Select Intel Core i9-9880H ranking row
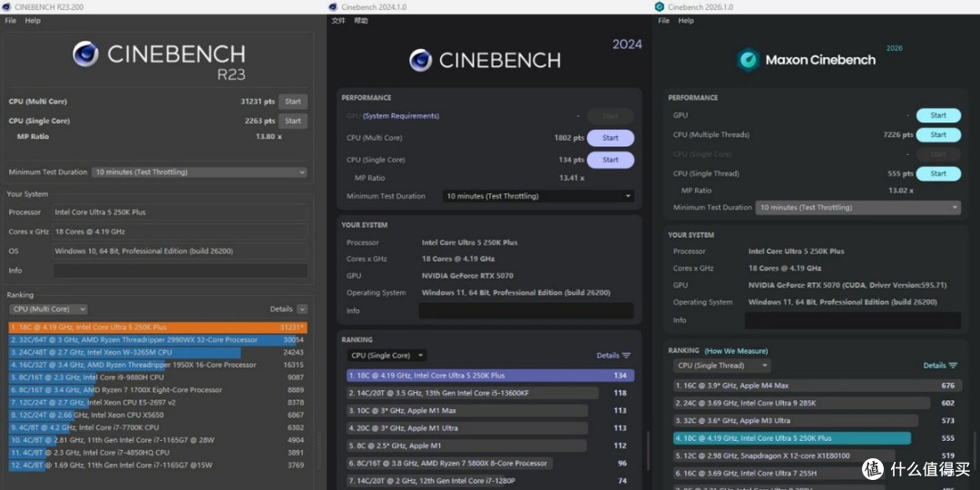Viewport: 980px width, 490px height. pos(158,377)
